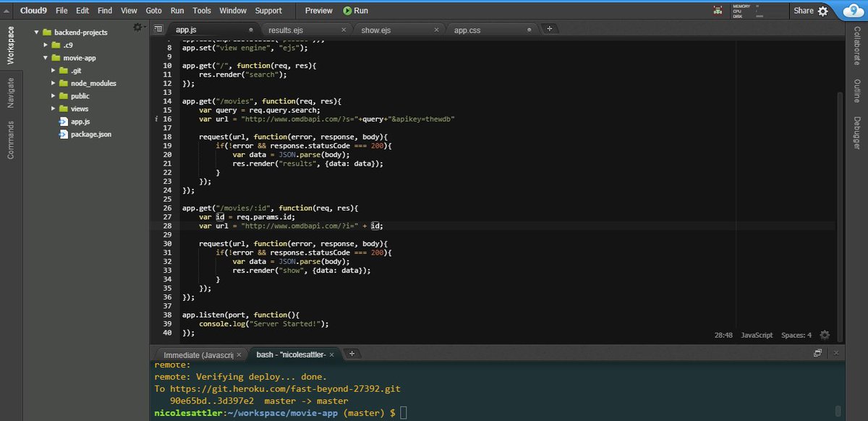Switch to the app.css tab
This screenshot has width=868, height=421.
[492, 30]
